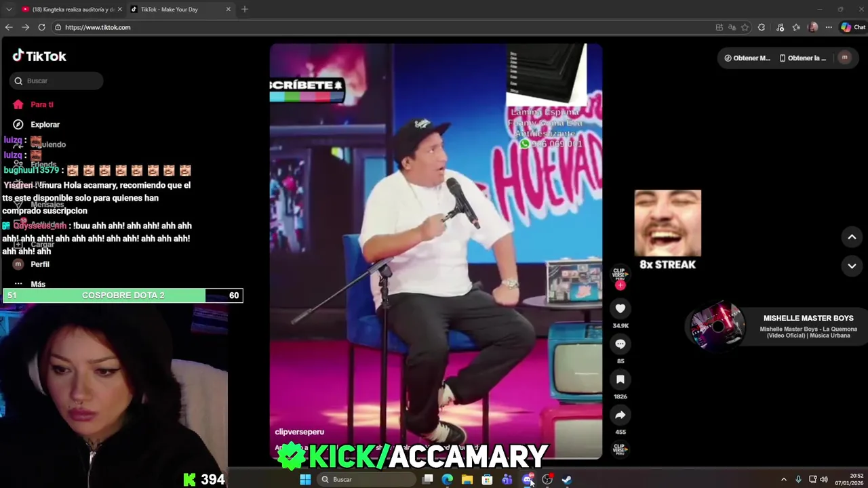Open browser extensions puzzle icon
This screenshot has width=868, height=488.
(762, 27)
